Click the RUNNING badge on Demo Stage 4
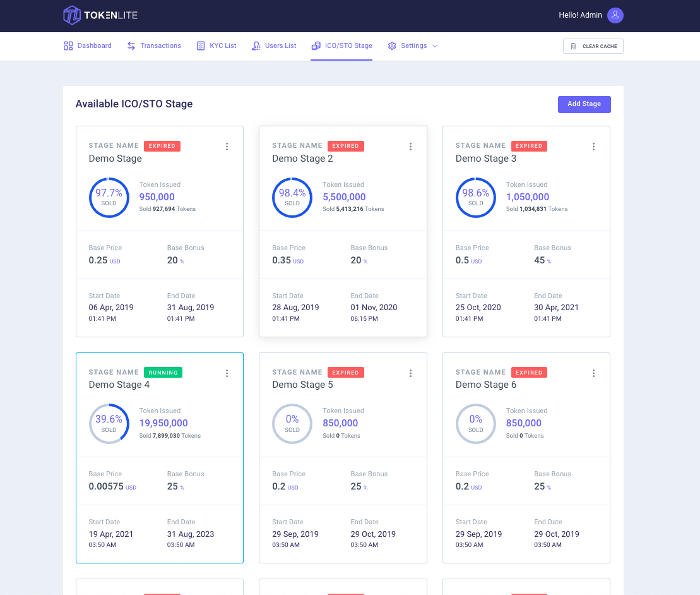Image resolution: width=700 pixels, height=595 pixels. coord(163,373)
